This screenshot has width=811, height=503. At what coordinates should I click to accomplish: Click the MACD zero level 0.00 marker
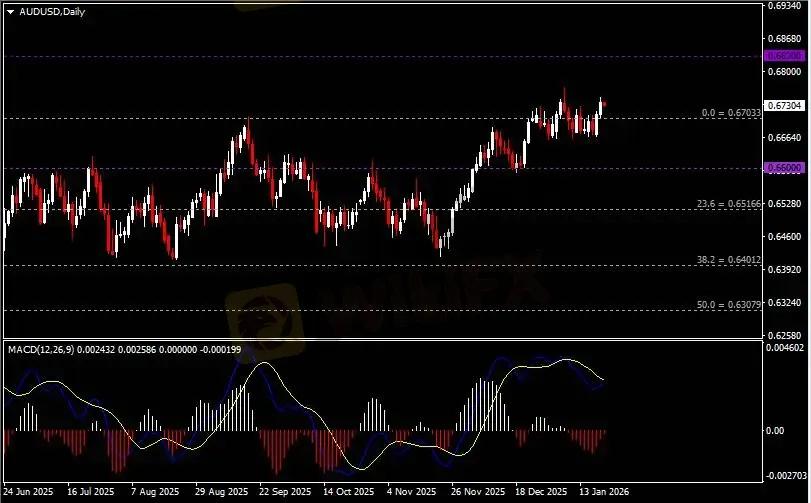tap(776, 431)
